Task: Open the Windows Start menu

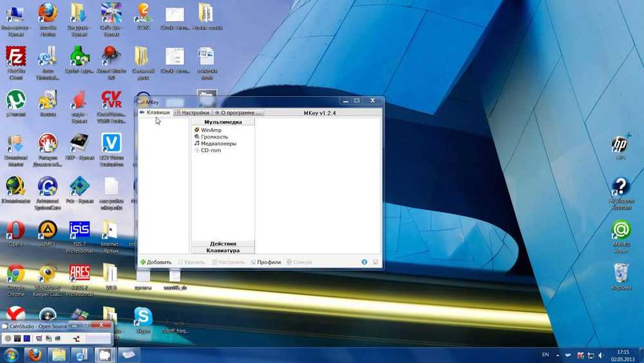Action: coord(11,355)
